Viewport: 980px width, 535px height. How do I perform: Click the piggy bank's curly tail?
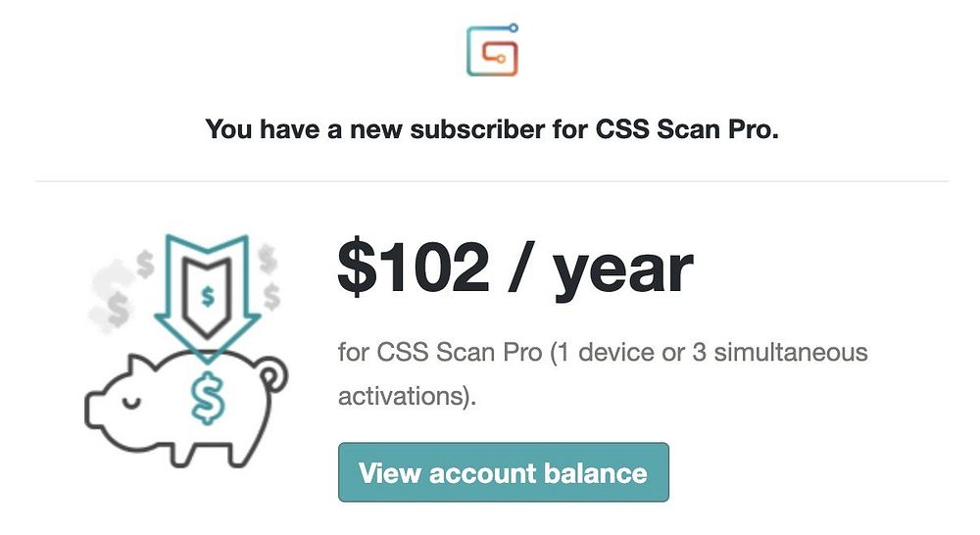click(x=273, y=374)
